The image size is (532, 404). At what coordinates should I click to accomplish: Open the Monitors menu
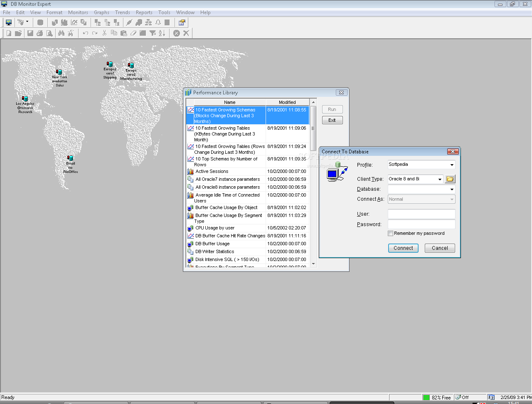(78, 12)
